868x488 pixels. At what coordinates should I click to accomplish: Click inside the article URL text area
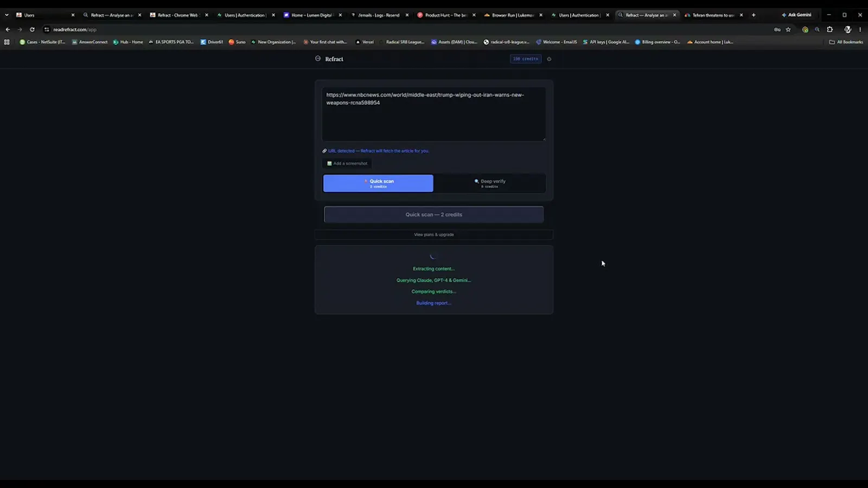point(434,114)
